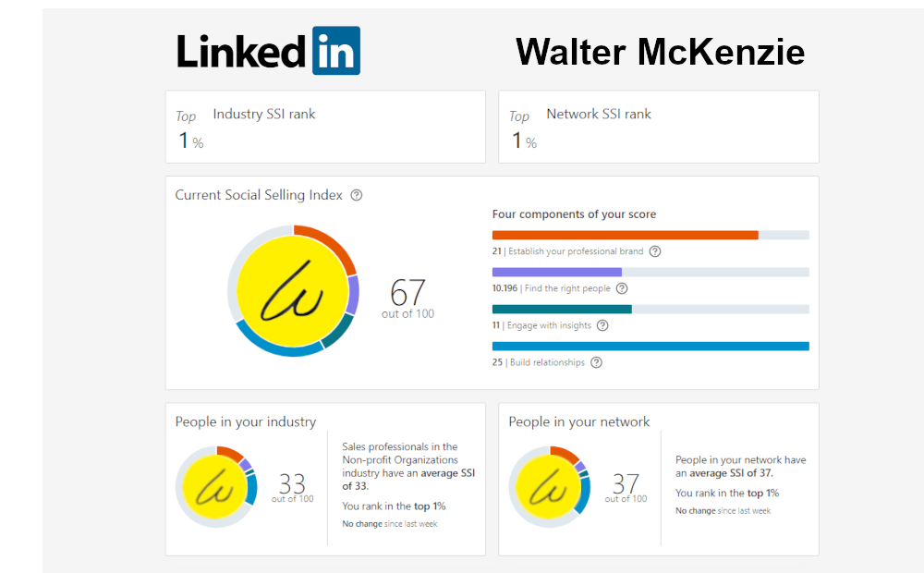Click the purple Find the right people bar

coord(557,273)
